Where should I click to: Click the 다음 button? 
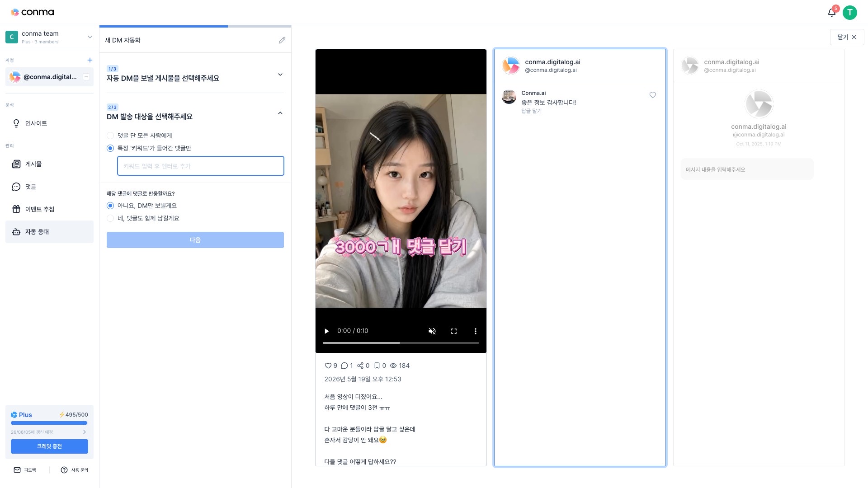click(x=195, y=240)
